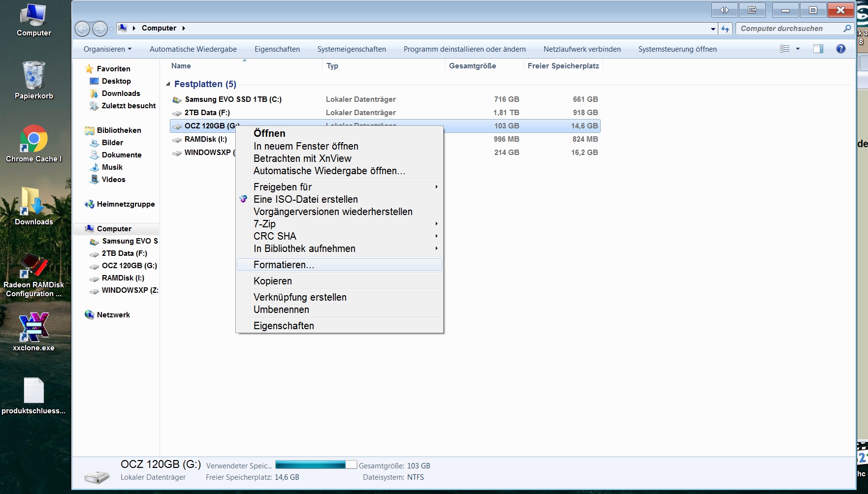Screen dimensions: 868x494
Task: Choose Kopieren in context menu
Action: pyautogui.click(x=339, y=281)
